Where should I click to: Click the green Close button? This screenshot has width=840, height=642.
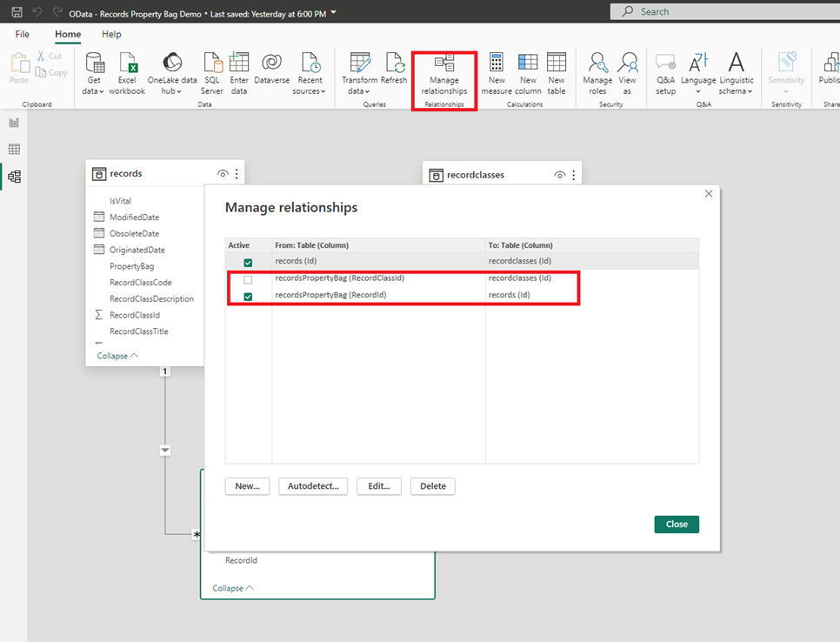point(677,524)
